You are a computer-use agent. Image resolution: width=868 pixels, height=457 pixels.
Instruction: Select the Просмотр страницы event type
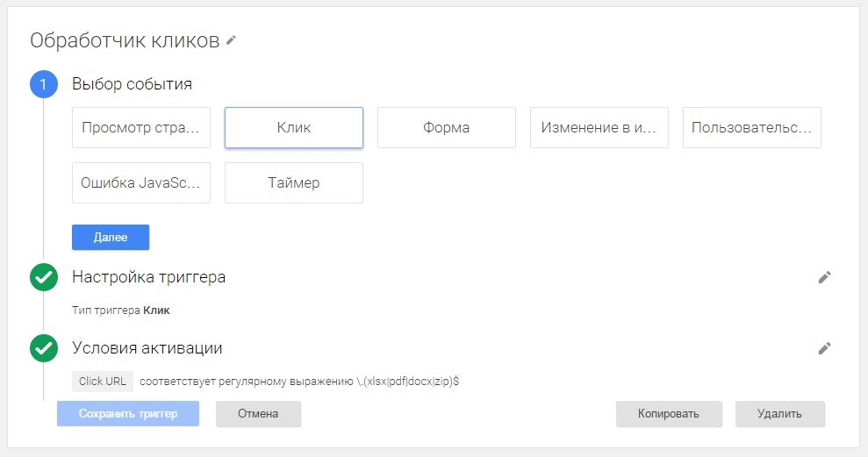pyautogui.click(x=141, y=128)
